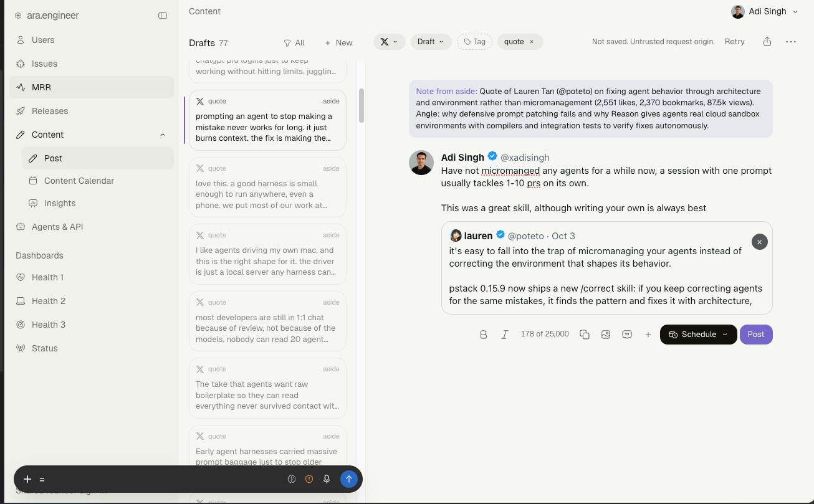Viewport: 814px width, 504px height.
Task: Click the plus icon in chat bar
Action: click(27, 479)
